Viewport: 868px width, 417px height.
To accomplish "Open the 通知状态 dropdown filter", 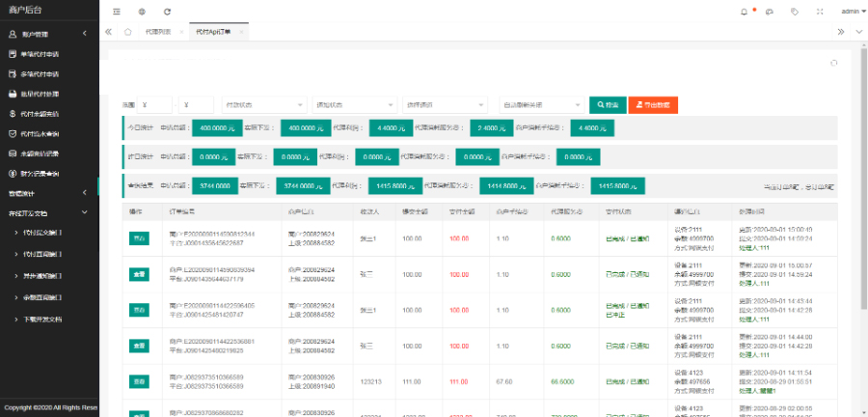I will 354,104.
